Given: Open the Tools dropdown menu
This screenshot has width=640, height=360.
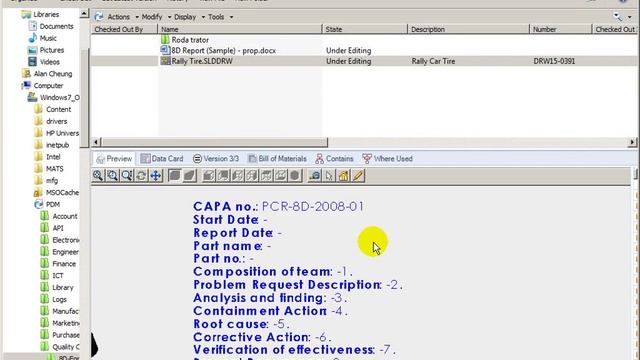Looking at the screenshot, I should (x=220, y=17).
